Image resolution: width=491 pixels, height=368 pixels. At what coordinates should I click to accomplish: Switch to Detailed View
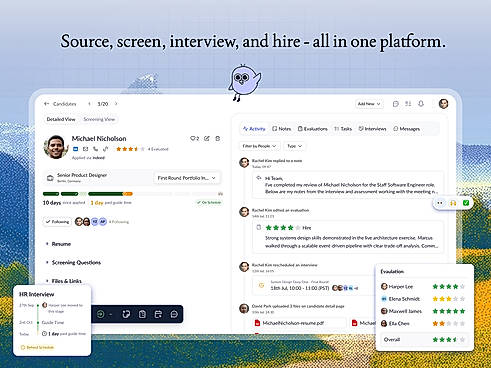(x=61, y=119)
